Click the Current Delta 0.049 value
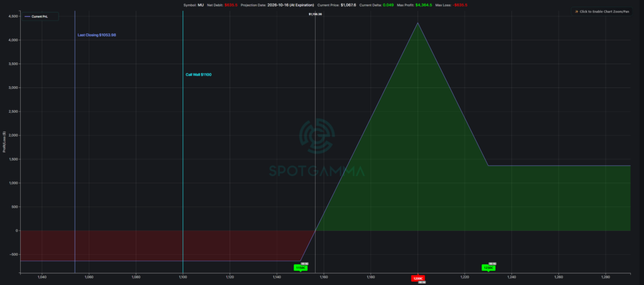The image size is (644, 285). tap(387, 5)
